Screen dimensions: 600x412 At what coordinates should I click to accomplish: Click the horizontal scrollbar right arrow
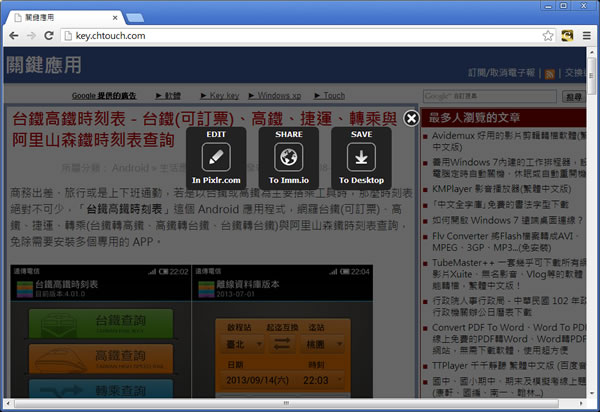[x=581, y=403]
